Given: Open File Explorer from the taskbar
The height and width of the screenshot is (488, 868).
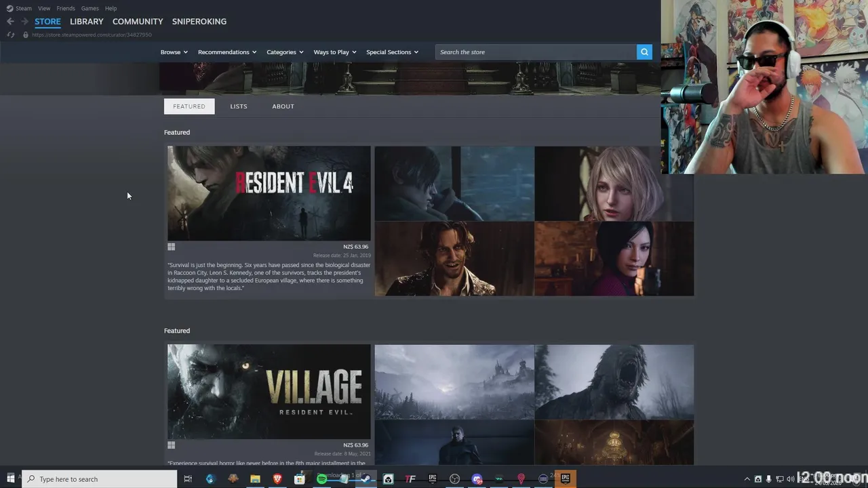Looking at the screenshot, I should 255,479.
